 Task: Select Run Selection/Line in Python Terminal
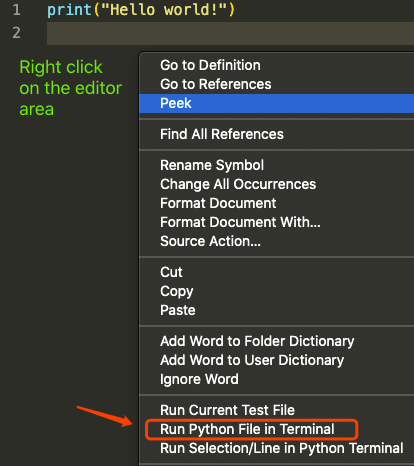pos(277,448)
